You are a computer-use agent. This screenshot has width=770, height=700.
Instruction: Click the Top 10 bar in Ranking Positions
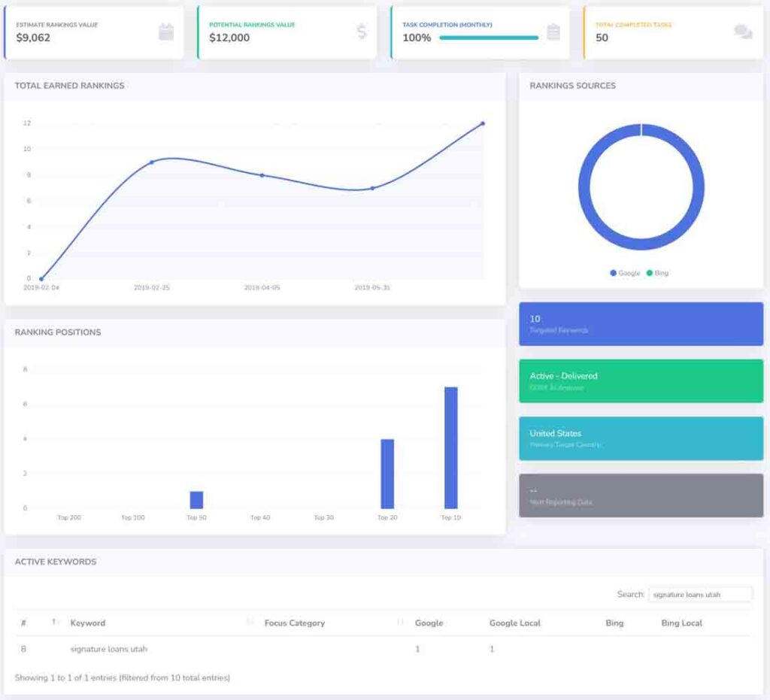pos(450,448)
